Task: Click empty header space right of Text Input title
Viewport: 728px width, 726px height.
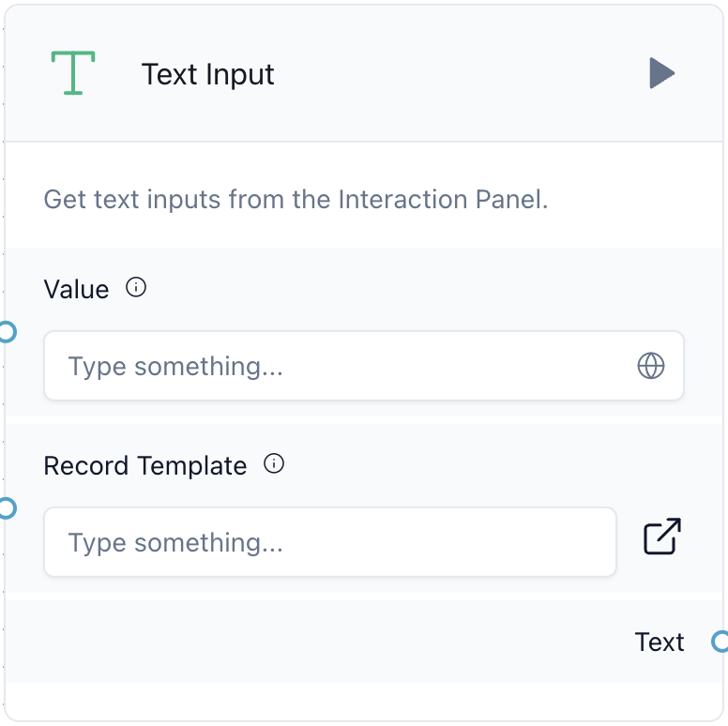Action: (460, 73)
